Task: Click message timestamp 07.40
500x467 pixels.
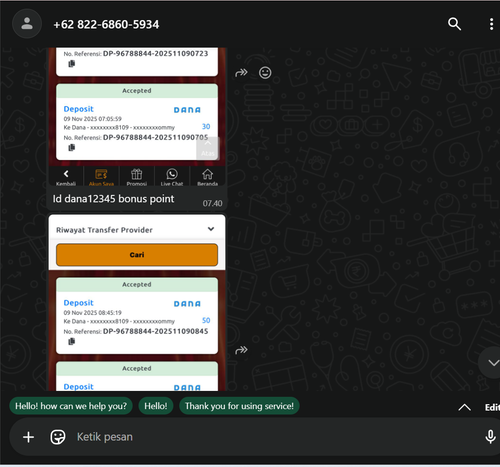Action: pyautogui.click(x=212, y=203)
